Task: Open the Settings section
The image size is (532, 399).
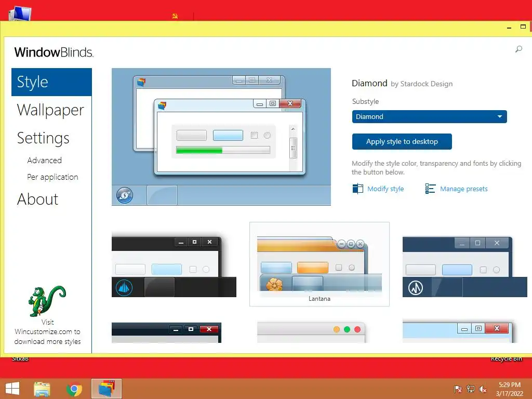Action: [x=43, y=138]
